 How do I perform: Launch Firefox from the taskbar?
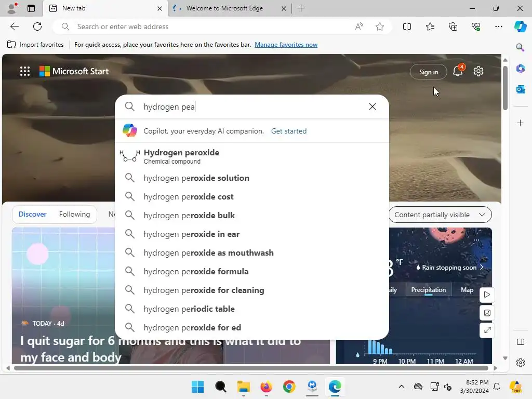pos(267,387)
